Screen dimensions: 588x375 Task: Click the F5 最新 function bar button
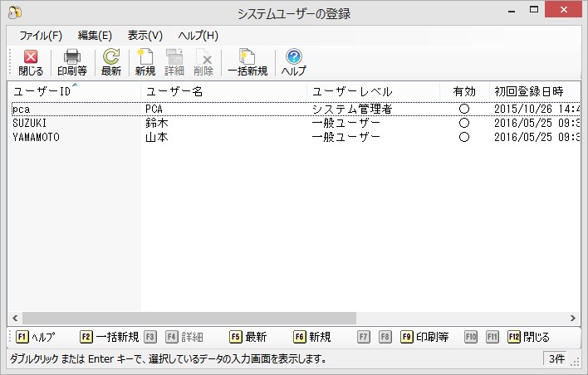pyautogui.click(x=248, y=337)
